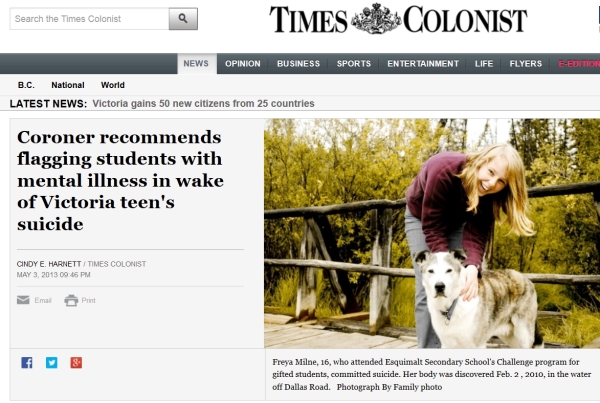The height and width of the screenshot is (403, 600).
Task: Share article via Google Plus icon
Action: tap(76, 362)
